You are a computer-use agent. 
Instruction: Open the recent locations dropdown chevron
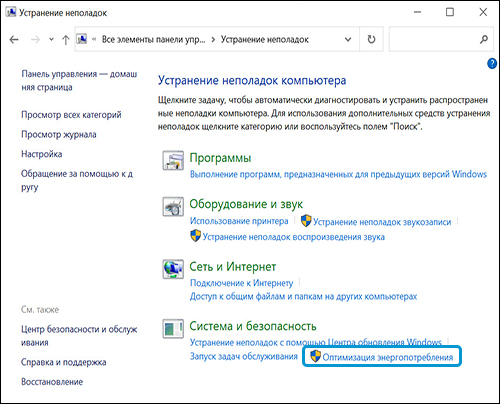51,39
